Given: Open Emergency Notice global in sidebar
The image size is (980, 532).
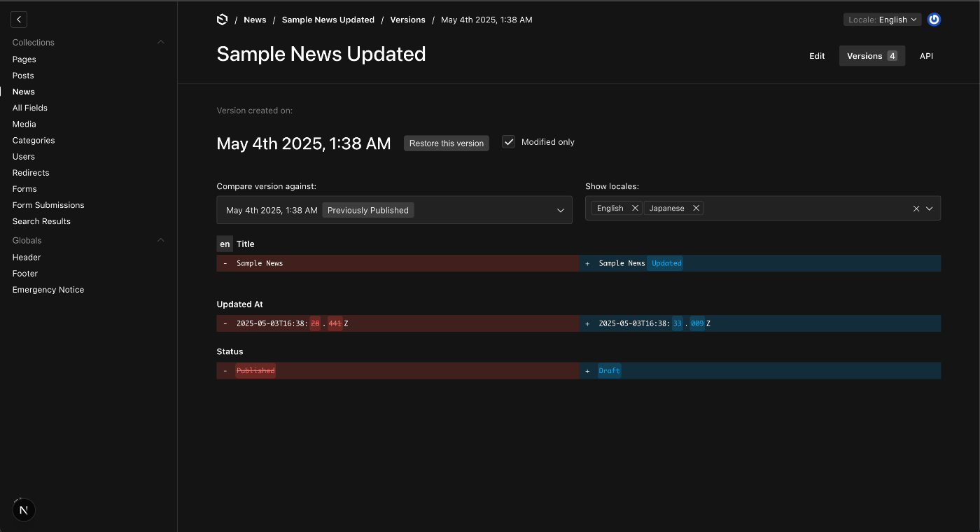Looking at the screenshot, I should (48, 289).
